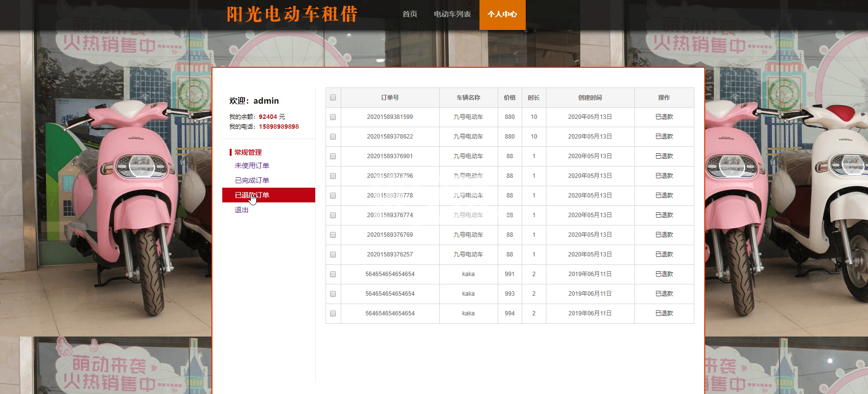Select the checkbox for order 20201589376901
Viewport: 868px width, 394px height.
(333, 156)
